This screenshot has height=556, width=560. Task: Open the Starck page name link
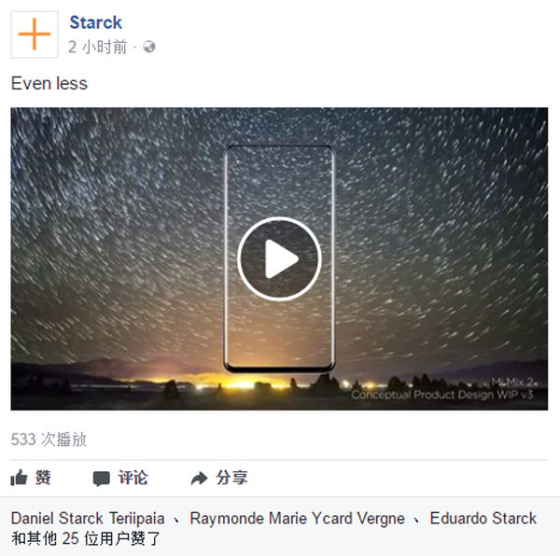[x=96, y=22]
